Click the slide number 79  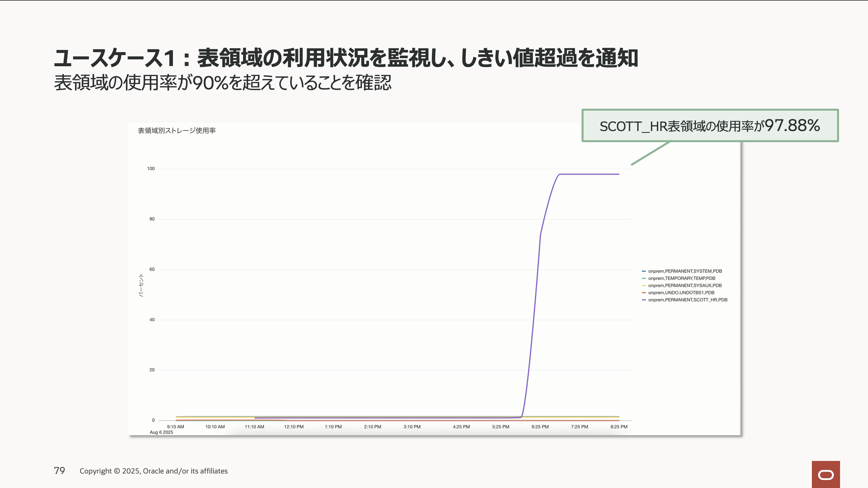[59, 471]
